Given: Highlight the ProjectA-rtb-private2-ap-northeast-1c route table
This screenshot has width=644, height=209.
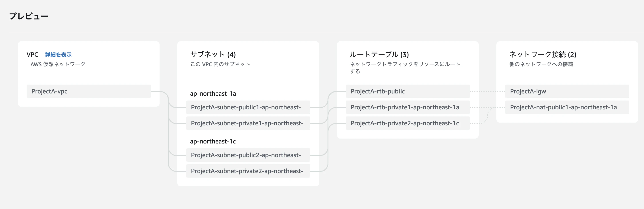Looking at the screenshot, I should [407, 123].
